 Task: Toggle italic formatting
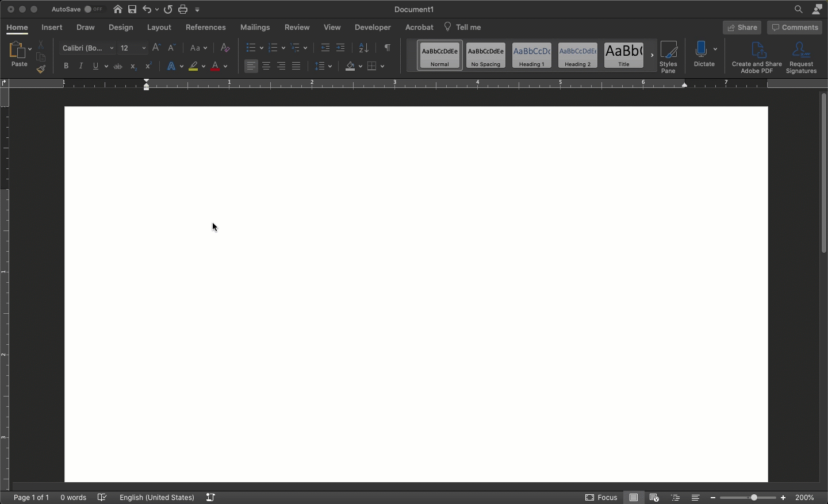pos(80,66)
